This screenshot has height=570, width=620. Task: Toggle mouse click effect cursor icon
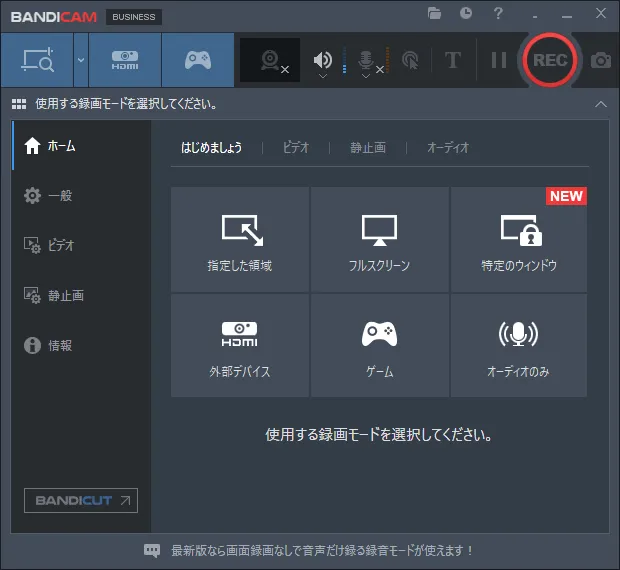410,60
